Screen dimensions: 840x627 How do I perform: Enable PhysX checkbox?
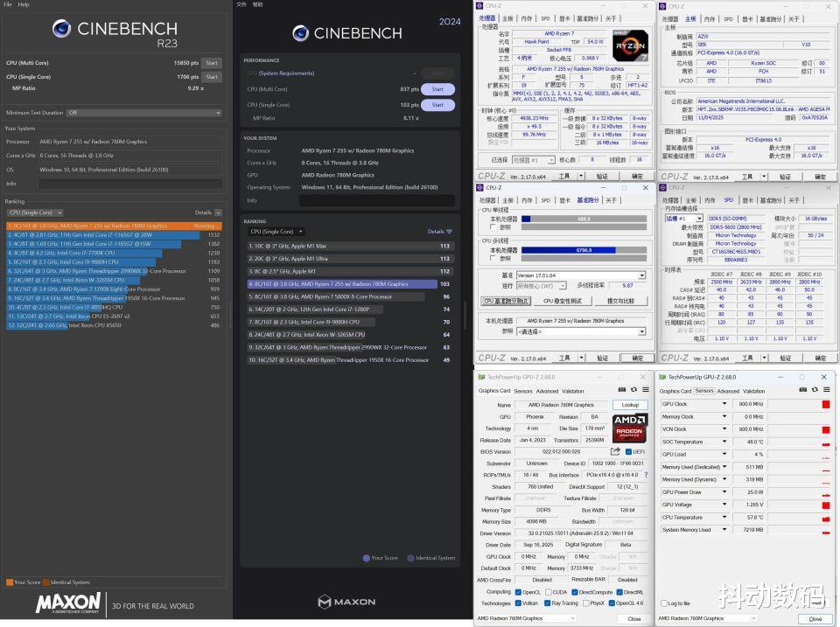[x=585, y=603]
